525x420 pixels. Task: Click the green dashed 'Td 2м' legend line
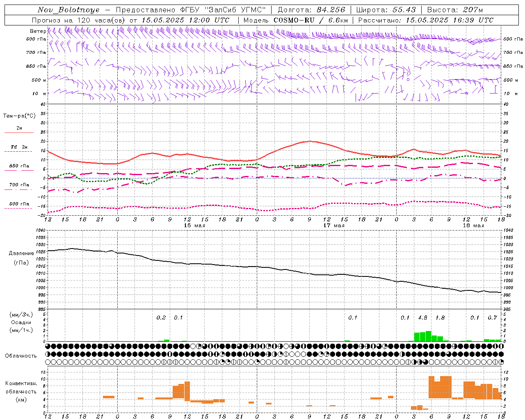[x=18, y=152]
